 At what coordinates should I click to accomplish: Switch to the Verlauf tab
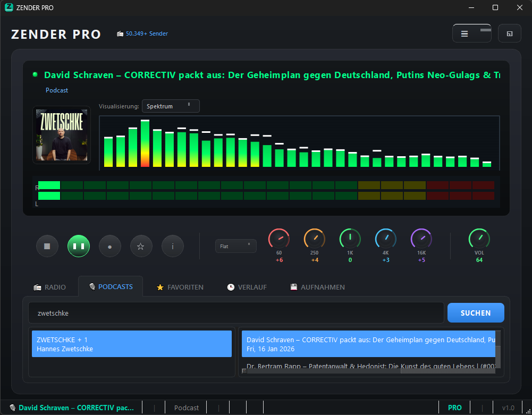click(x=247, y=287)
